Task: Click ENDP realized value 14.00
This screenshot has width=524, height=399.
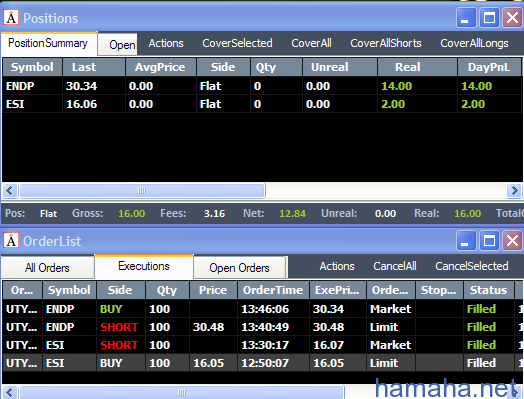Action: (396, 86)
